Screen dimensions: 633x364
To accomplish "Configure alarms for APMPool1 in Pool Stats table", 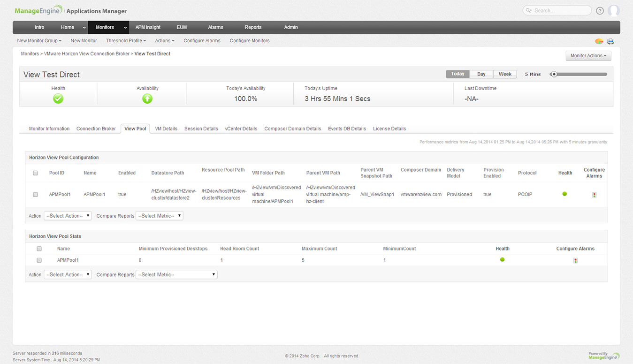I will 575,260.
